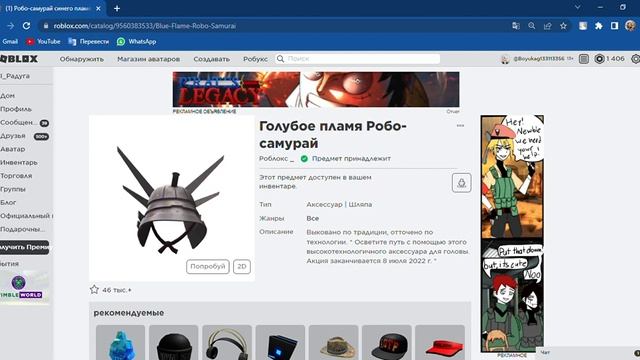
Task: Click the site lock icon in address bar
Action: point(46,26)
